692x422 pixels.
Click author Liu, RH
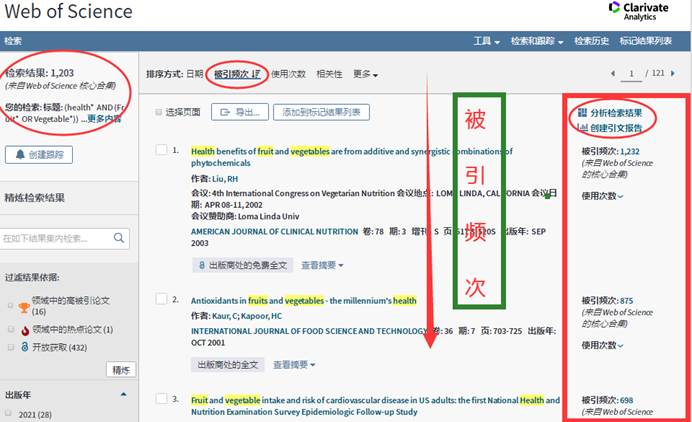pyautogui.click(x=225, y=179)
